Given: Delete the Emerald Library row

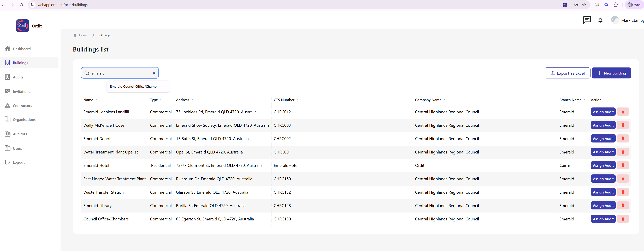Looking at the screenshot, I should pos(623,206).
